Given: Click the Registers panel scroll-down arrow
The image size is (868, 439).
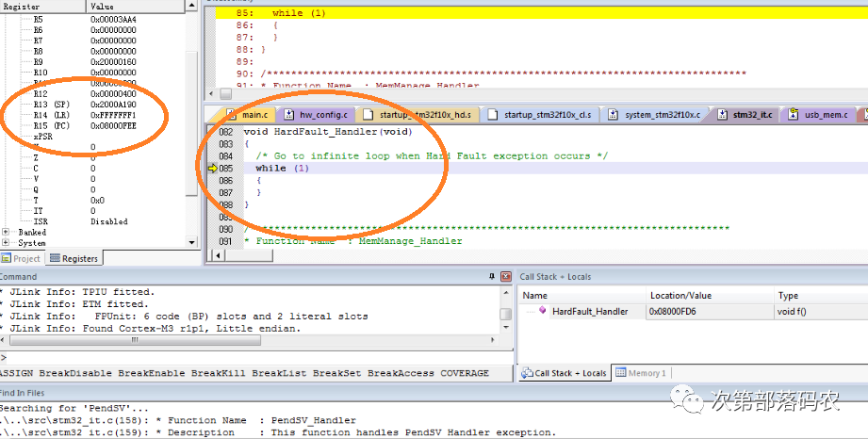Looking at the screenshot, I should point(191,242).
